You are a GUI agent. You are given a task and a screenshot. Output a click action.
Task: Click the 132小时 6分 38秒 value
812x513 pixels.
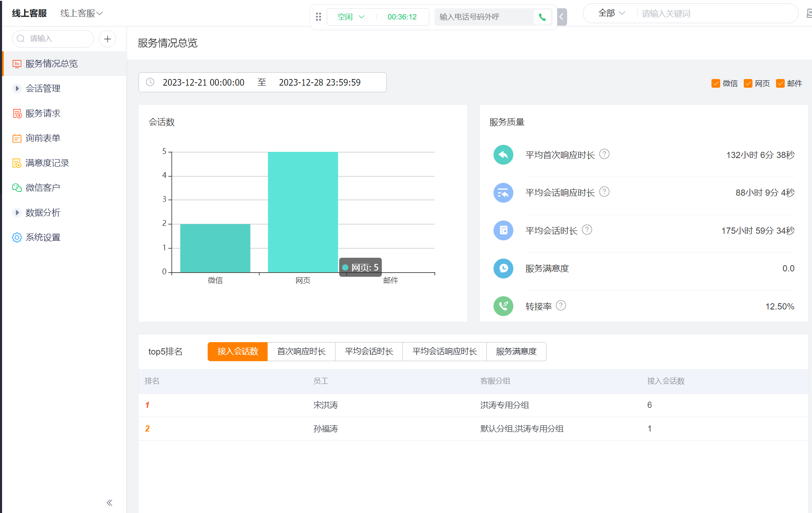pyautogui.click(x=760, y=155)
